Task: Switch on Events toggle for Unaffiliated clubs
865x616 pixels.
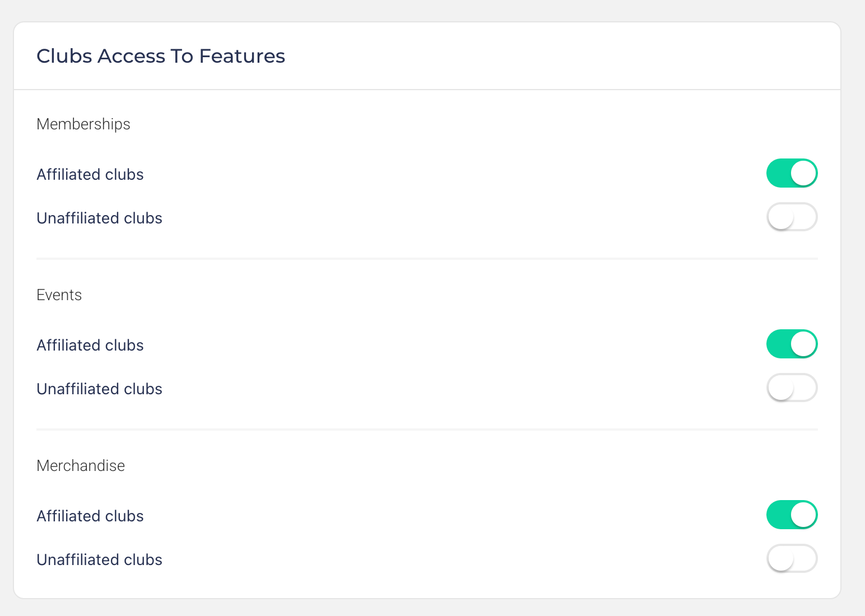Action: click(792, 388)
